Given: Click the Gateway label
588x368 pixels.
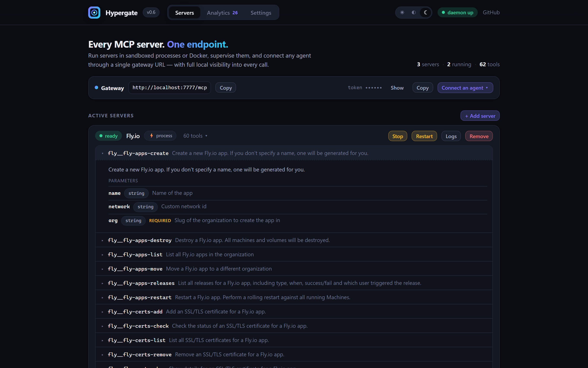Looking at the screenshot, I should tap(112, 88).
